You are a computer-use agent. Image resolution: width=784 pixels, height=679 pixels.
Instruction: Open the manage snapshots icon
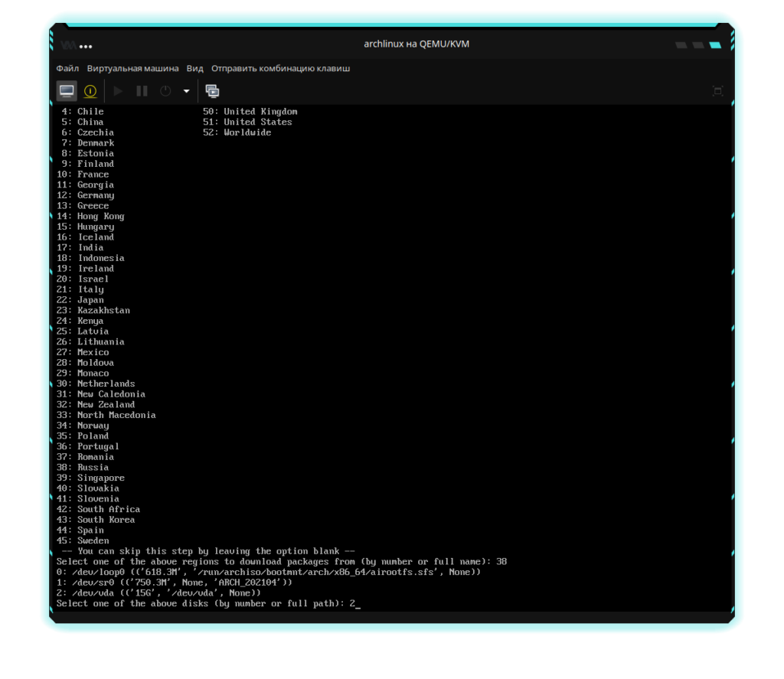(212, 91)
